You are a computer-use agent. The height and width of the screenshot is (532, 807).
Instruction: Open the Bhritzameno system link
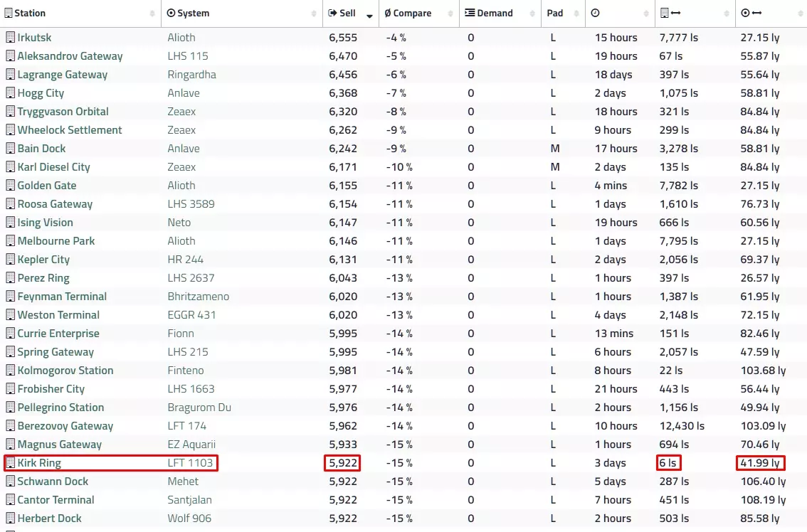pyautogui.click(x=199, y=297)
